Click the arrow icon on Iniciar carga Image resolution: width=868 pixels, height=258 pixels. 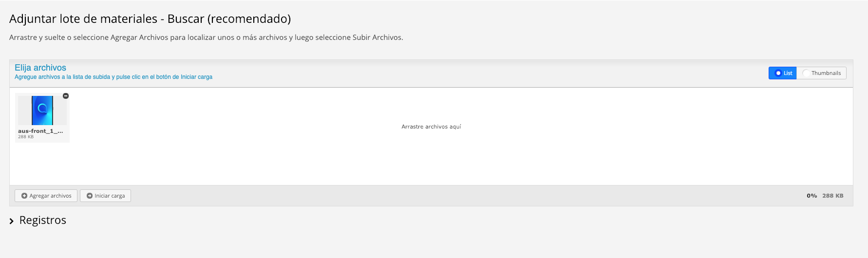click(x=90, y=196)
